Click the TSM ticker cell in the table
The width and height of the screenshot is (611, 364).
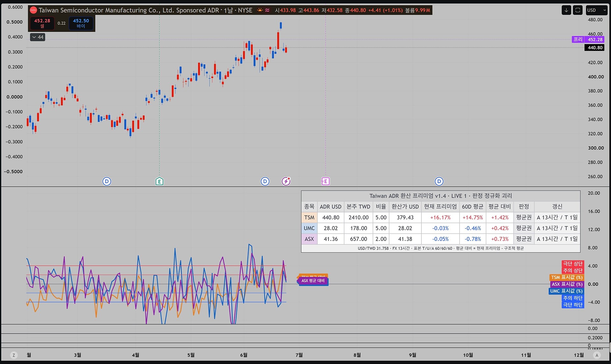[x=309, y=217]
